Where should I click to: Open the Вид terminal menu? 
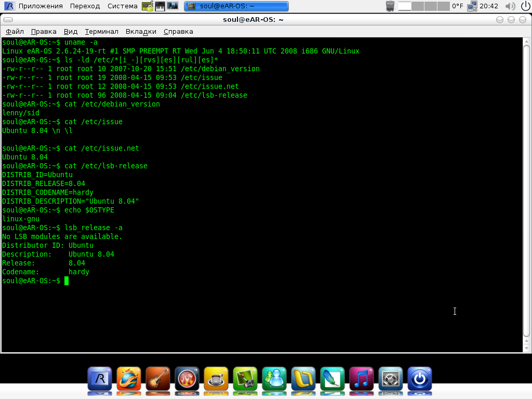click(x=71, y=32)
